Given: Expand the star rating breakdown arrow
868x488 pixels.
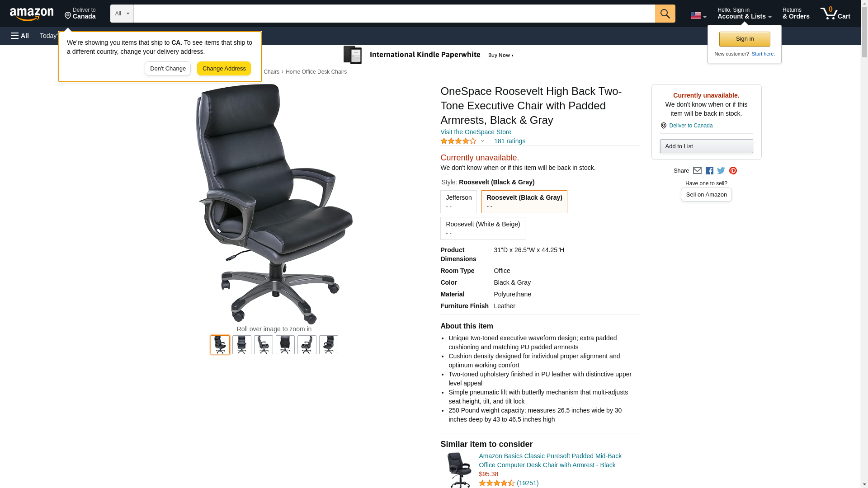Looking at the screenshot, I should (x=482, y=141).
